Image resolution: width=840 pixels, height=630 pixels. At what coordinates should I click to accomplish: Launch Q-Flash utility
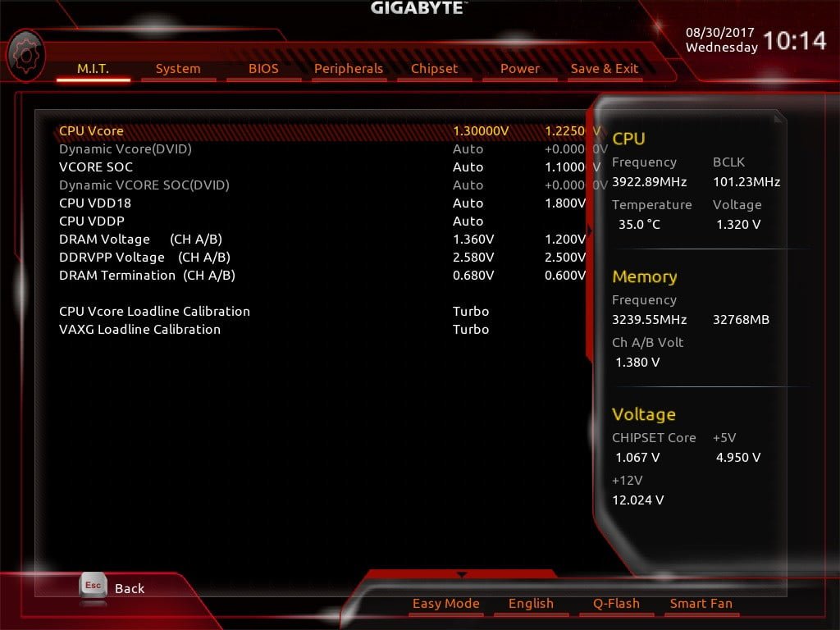point(616,604)
